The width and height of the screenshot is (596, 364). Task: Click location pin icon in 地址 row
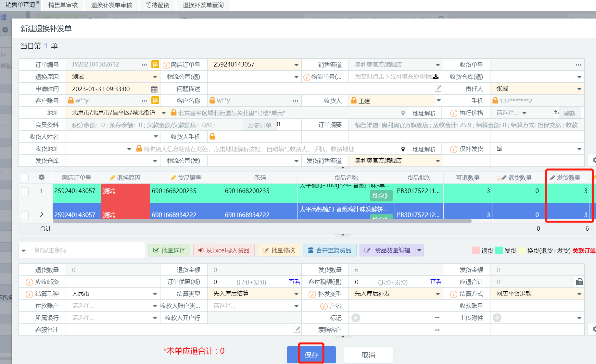coord(403,113)
